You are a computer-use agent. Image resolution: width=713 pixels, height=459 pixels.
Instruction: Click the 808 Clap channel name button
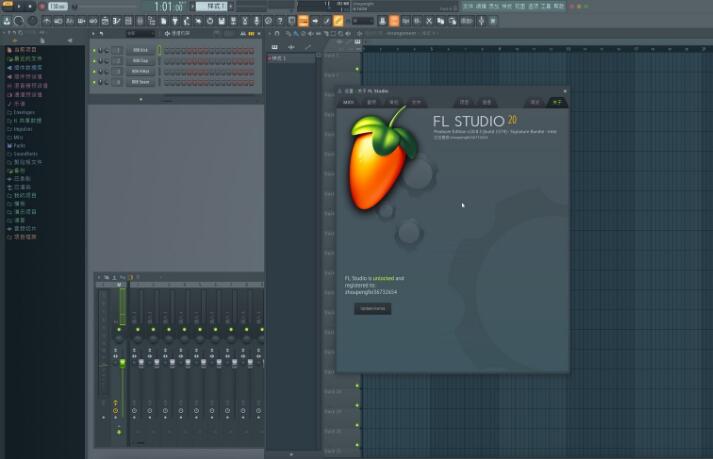(140, 61)
